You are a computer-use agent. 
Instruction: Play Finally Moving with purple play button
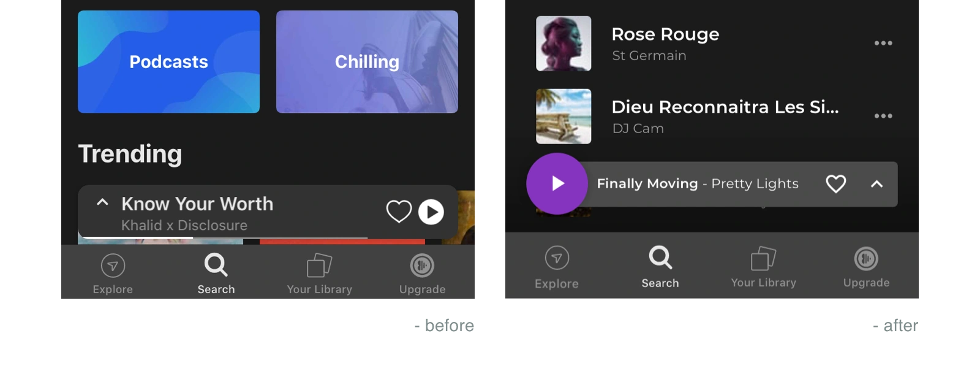[x=557, y=183]
